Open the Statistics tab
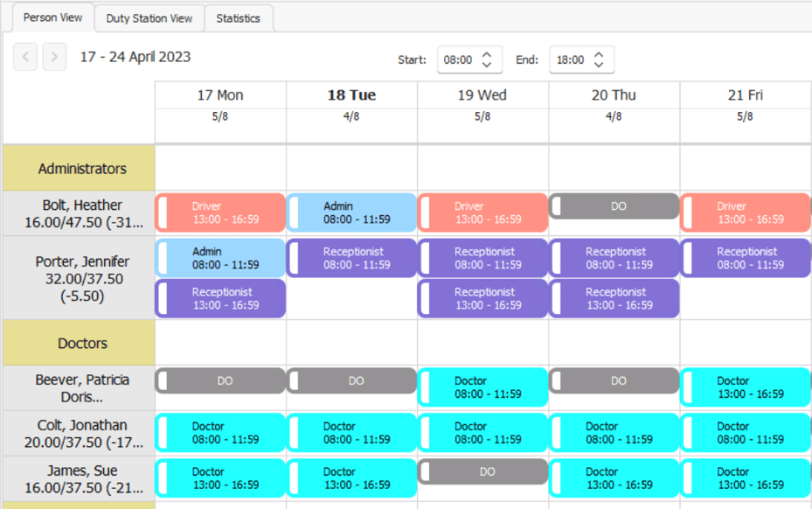This screenshot has height=509, width=812. [x=238, y=18]
